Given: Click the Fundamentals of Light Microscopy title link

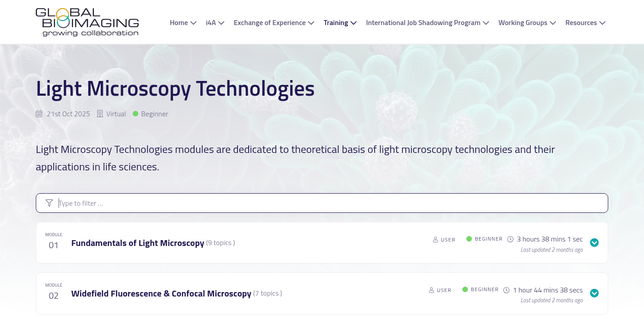Looking at the screenshot, I should pyautogui.click(x=137, y=242).
